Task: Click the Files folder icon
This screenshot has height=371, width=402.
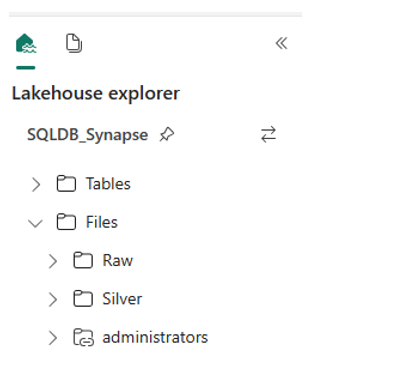Action: [66, 222]
